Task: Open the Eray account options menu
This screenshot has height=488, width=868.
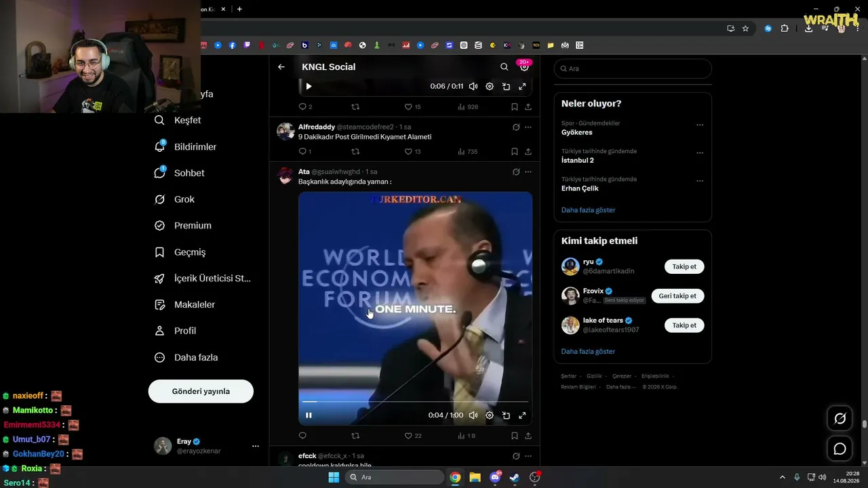Action: click(256, 446)
